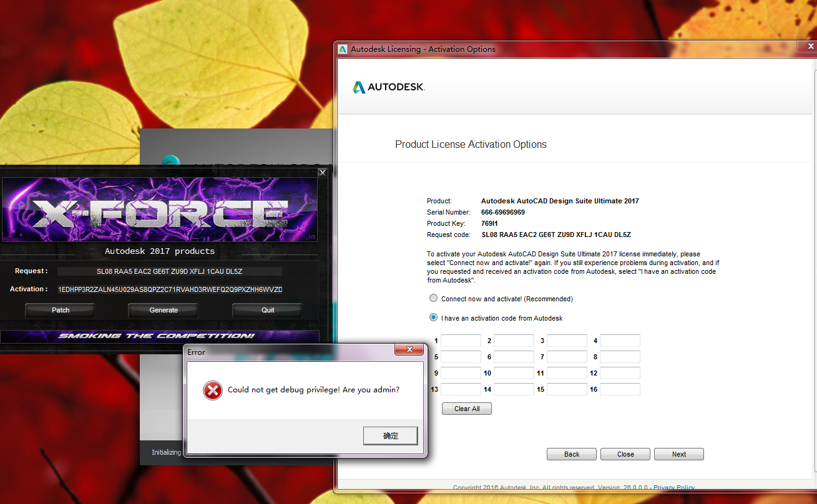Click activation code box 1
The width and height of the screenshot is (817, 504).
461,341
